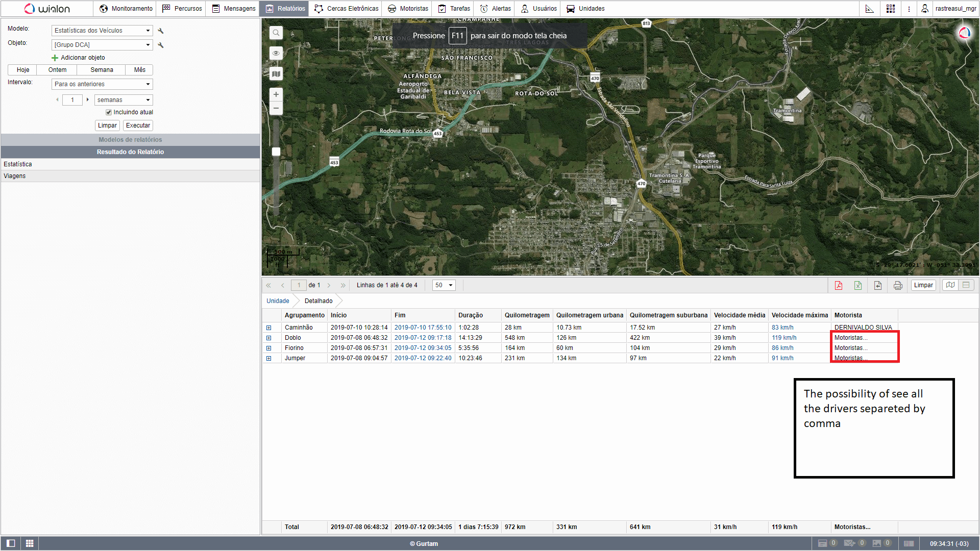Export report to Excel icon
This screenshot has height=551, width=980.
[858, 285]
